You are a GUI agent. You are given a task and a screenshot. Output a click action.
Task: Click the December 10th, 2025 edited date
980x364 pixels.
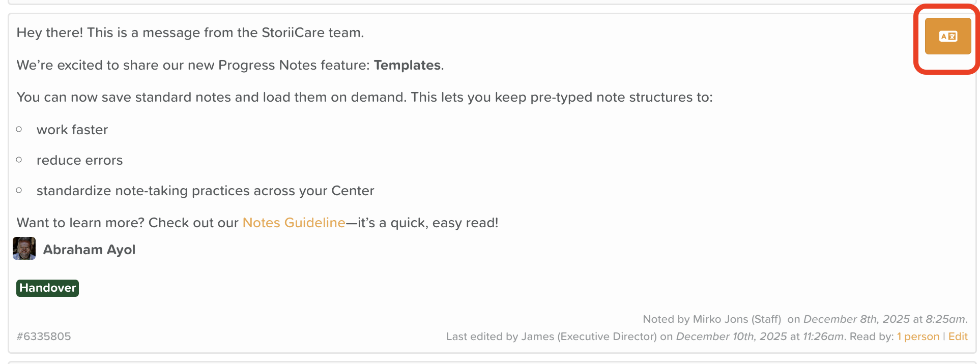coord(731,337)
